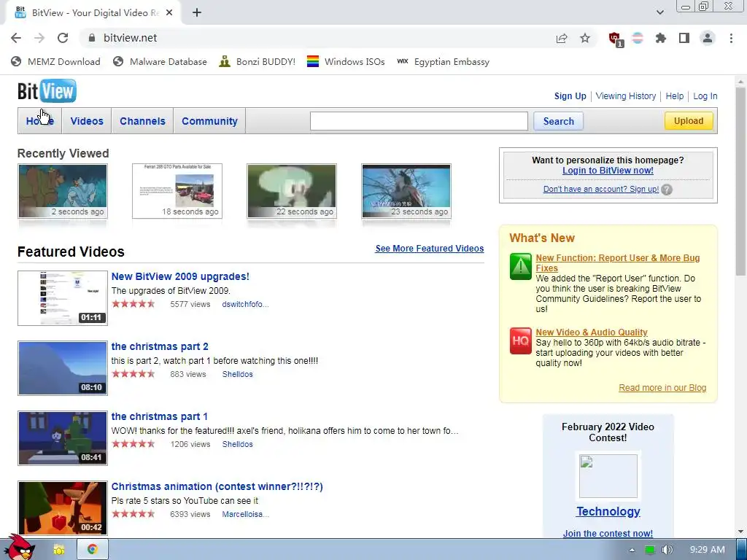Open the Extensions puzzle icon

point(661,38)
